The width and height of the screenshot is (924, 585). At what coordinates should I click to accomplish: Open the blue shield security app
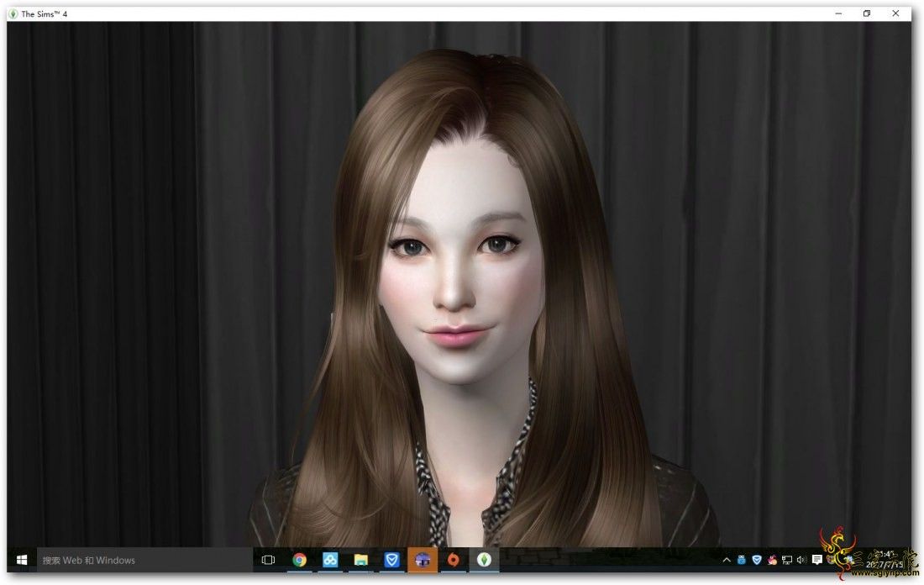click(x=391, y=561)
